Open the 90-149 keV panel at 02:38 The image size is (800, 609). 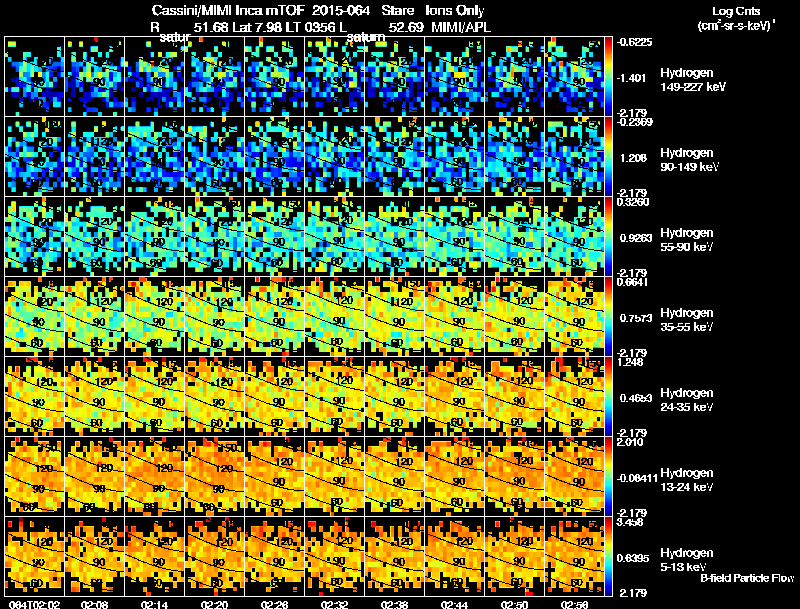click(394, 157)
